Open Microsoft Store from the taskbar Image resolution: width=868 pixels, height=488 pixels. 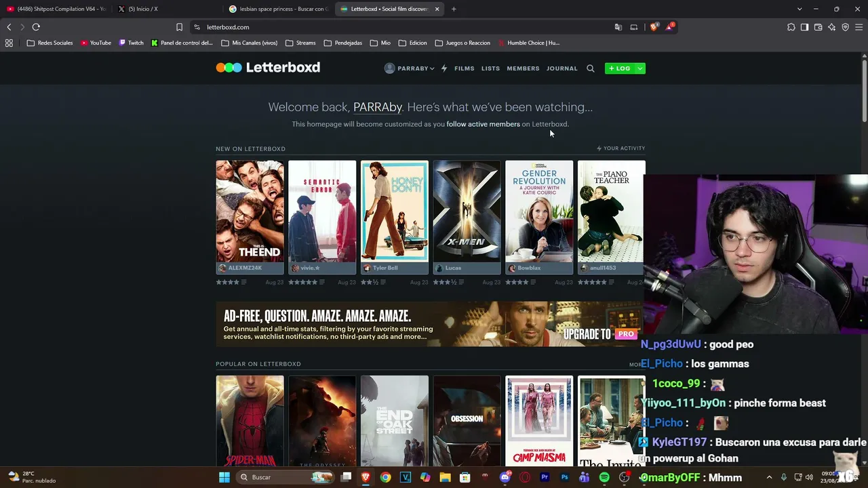coord(465,477)
